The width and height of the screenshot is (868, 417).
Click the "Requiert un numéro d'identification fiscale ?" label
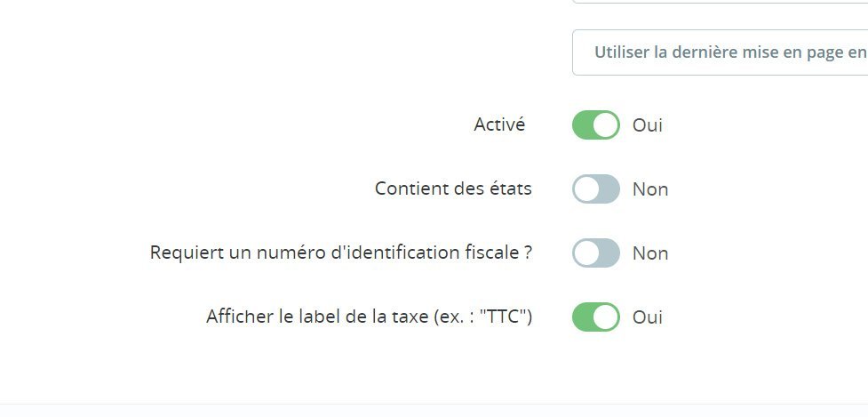click(341, 253)
